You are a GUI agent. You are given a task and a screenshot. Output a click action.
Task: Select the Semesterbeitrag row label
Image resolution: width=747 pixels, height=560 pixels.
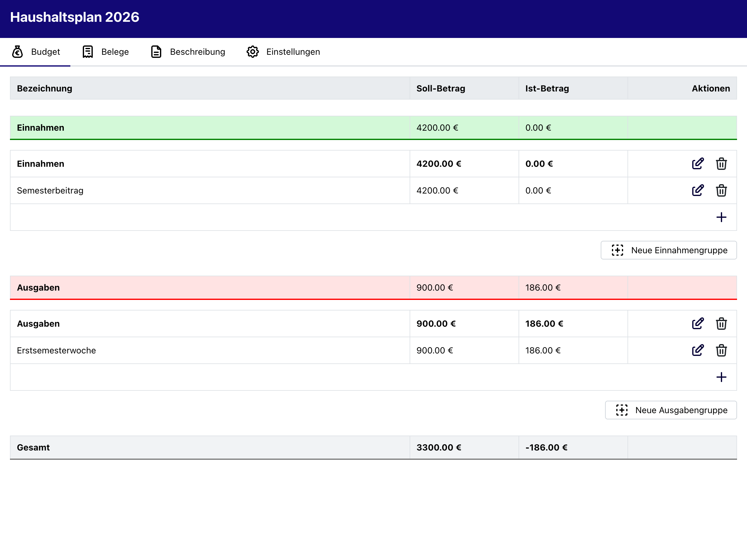(50, 190)
